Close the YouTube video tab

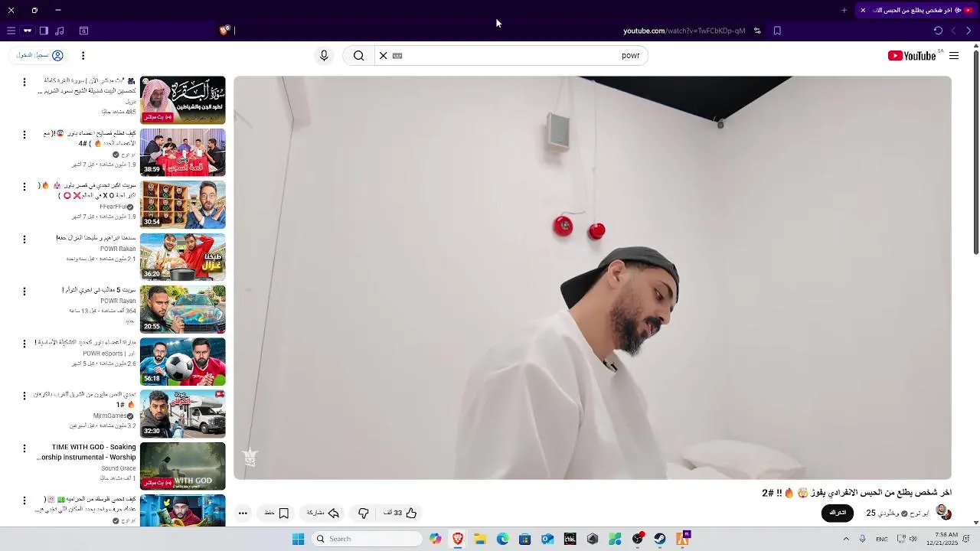(863, 10)
